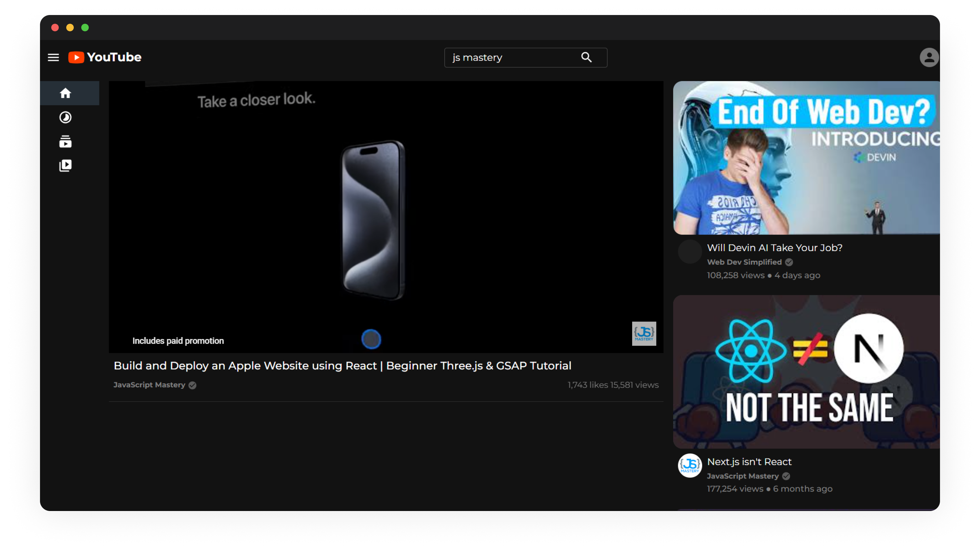The height and width of the screenshot is (551, 980).
Task: Click the 'Includes paid promotion' label
Action: click(x=178, y=341)
